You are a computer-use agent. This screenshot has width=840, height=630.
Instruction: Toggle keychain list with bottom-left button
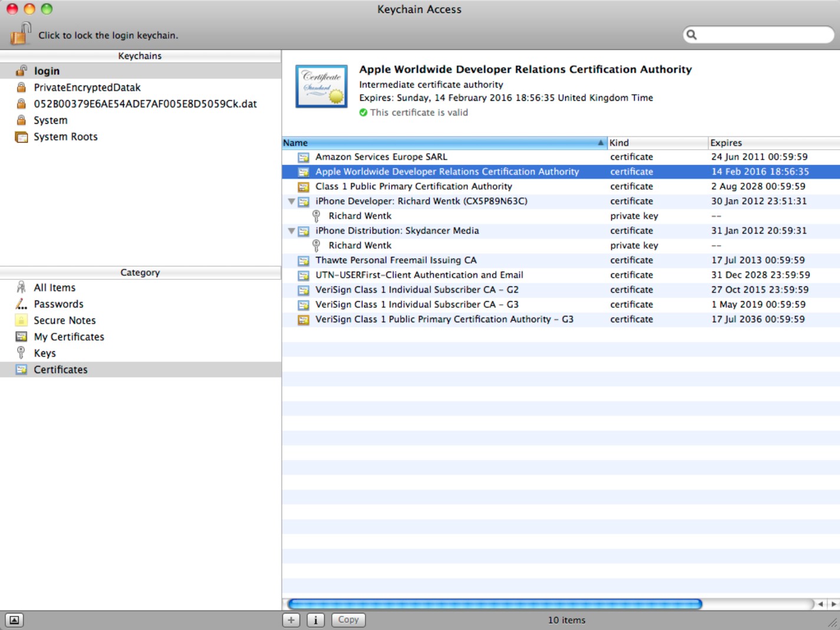[14, 620]
